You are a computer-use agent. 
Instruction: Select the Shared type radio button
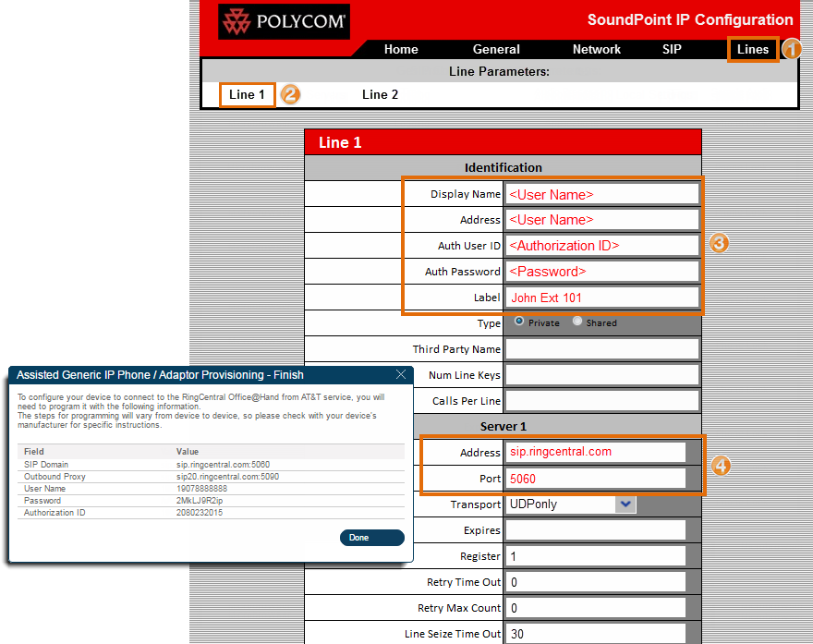click(577, 322)
